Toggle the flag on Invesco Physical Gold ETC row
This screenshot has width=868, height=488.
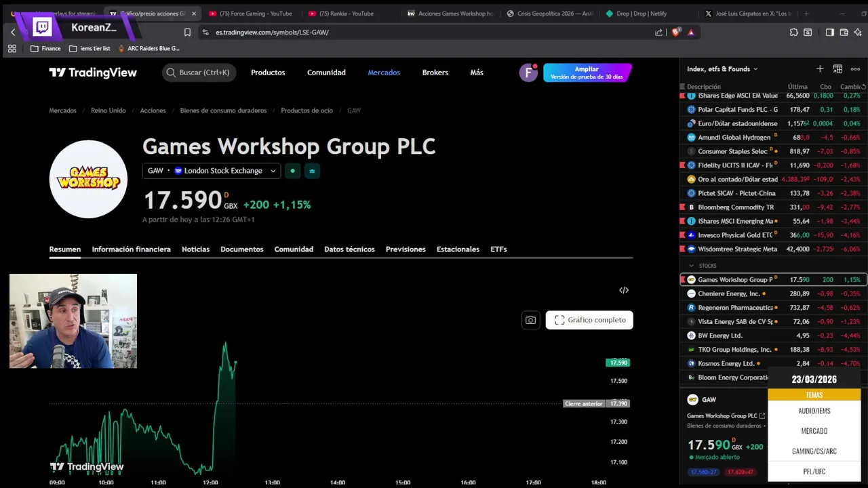pos(683,235)
